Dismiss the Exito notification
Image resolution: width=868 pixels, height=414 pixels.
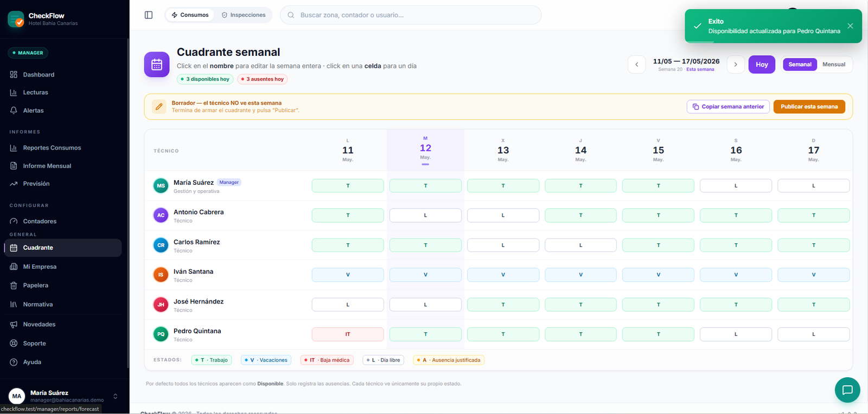[850, 26]
